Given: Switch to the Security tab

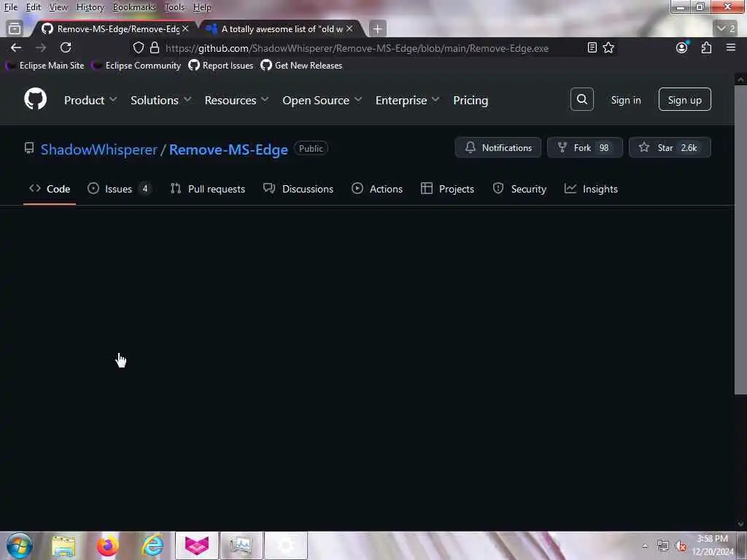Looking at the screenshot, I should tap(519, 189).
